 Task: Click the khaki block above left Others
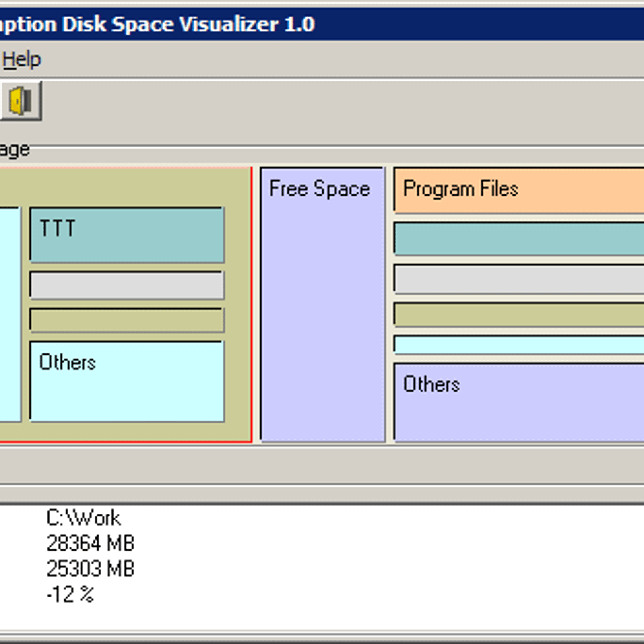coord(127,320)
